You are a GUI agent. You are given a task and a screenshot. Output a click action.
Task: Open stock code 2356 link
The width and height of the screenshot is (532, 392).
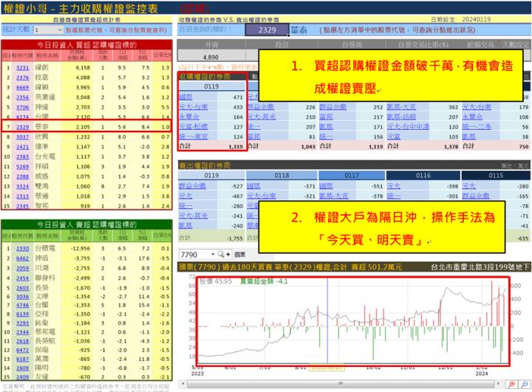click(23, 97)
